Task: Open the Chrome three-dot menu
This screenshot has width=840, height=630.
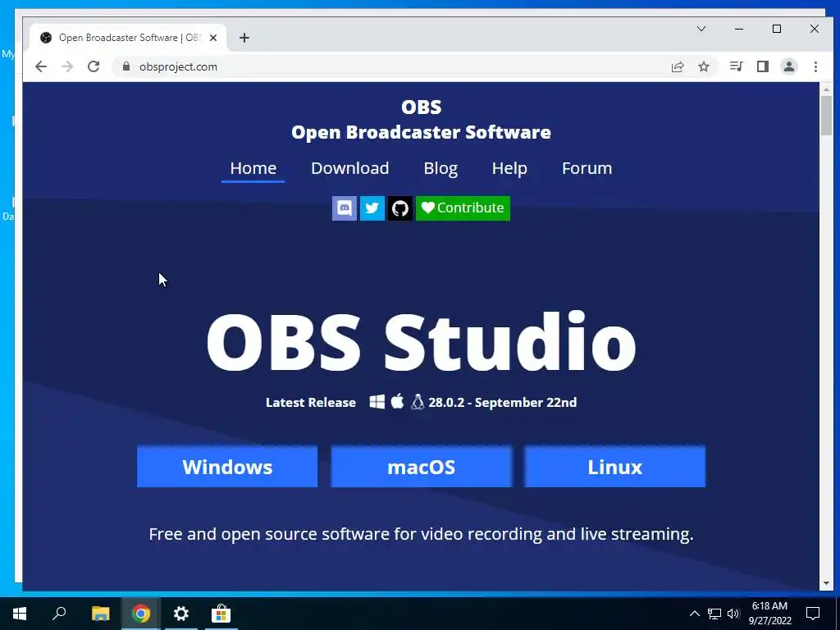Action: [815, 66]
